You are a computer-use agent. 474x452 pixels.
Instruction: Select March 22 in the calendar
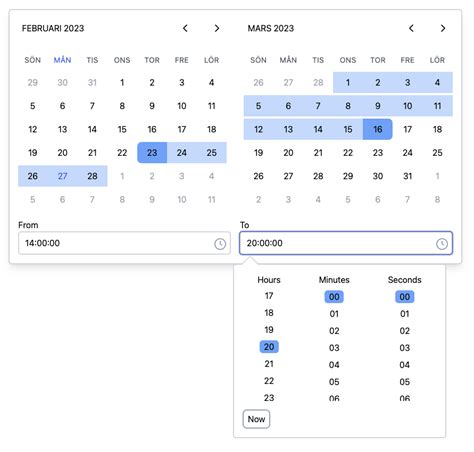(x=348, y=153)
